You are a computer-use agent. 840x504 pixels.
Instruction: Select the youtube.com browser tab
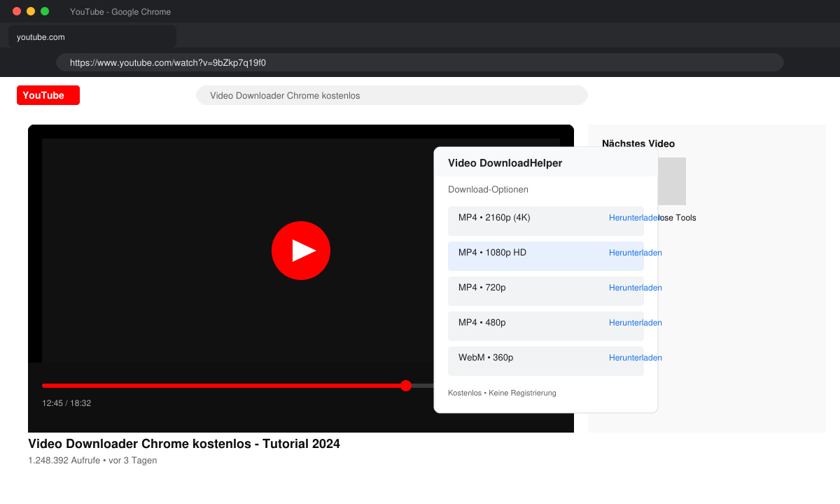pos(92,36)
